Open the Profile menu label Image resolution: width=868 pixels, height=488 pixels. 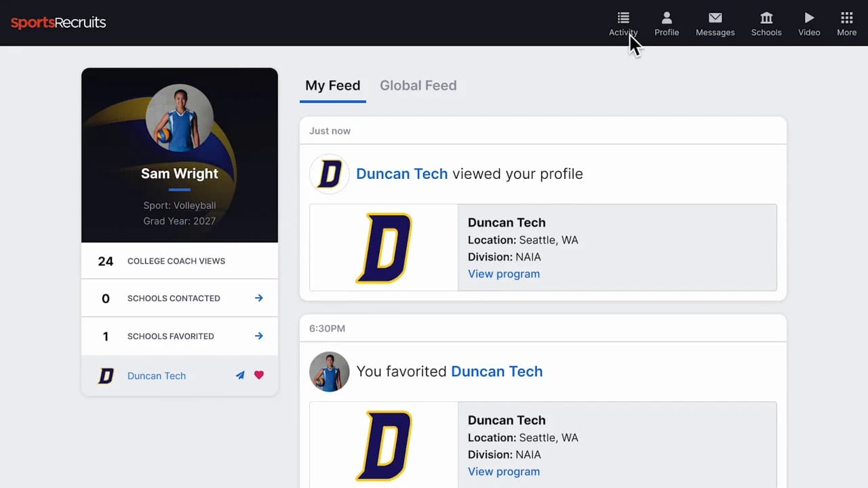pos(667,33)
